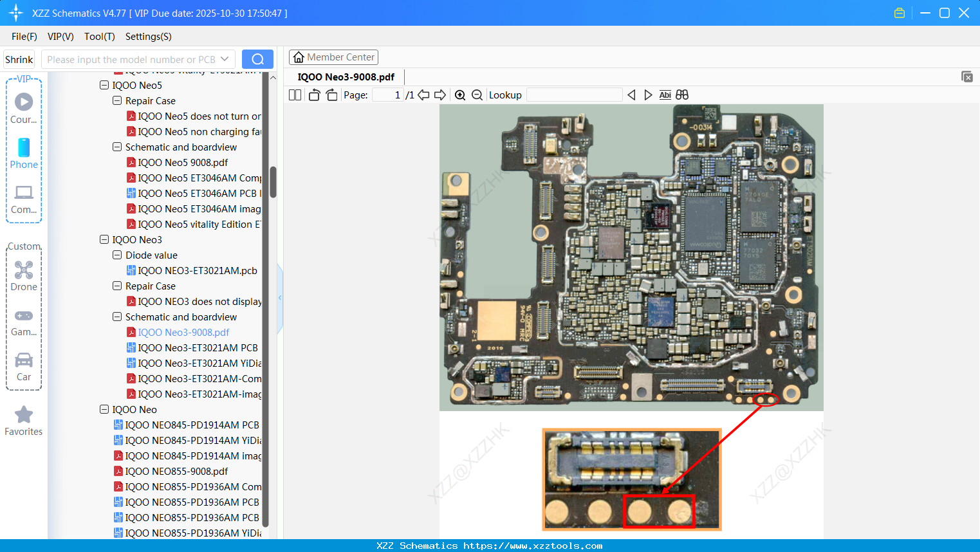Click the Lookup text field
The width and height of the screenshot is (980, 552).
(x=575, y=95)
